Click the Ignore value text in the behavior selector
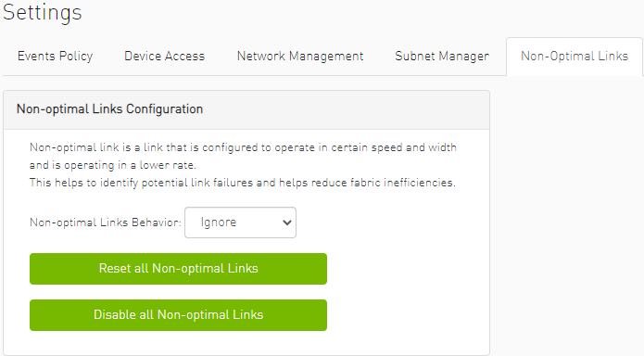644x356 pixels. 219,222
